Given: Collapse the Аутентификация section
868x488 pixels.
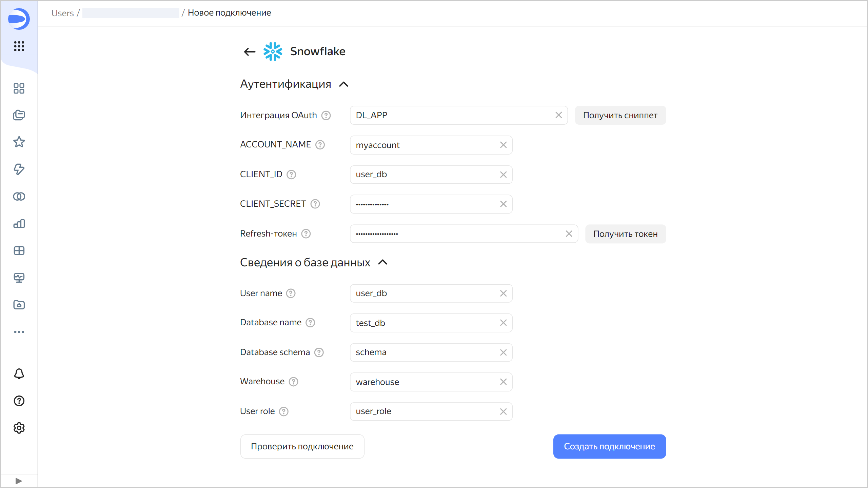Looking at the screenshot, I should click(x=344, y=84).
